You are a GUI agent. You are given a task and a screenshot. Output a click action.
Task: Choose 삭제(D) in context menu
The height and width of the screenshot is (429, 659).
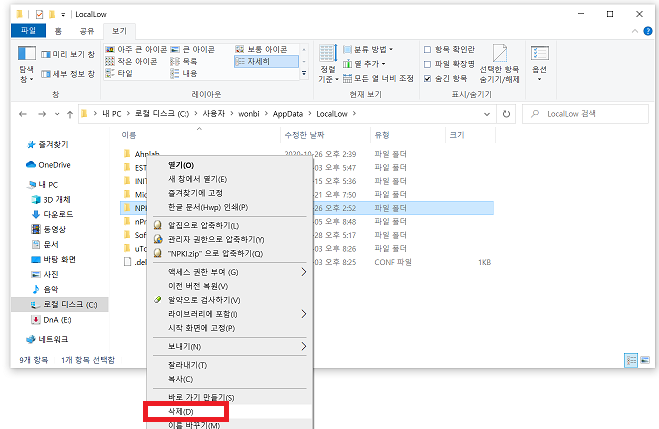230,411
